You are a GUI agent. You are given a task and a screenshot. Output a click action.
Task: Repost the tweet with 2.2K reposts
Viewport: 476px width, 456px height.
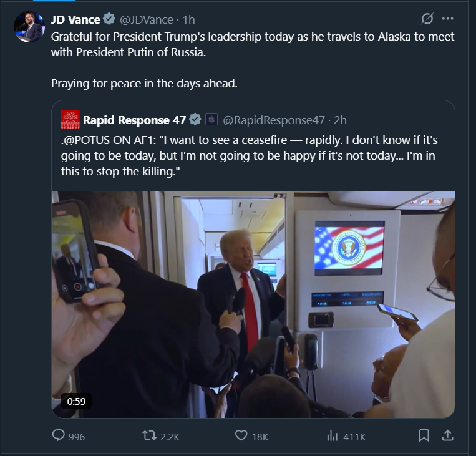click(150, 436)
